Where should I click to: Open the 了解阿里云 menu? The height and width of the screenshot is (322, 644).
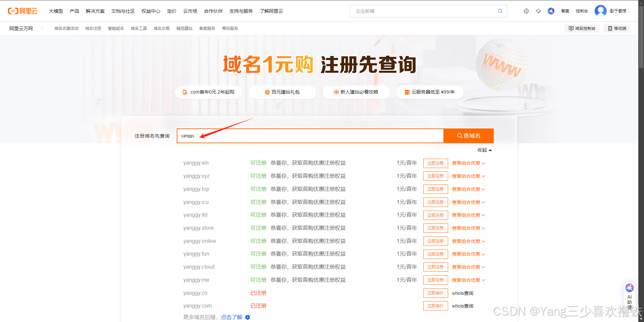[271, 11]
